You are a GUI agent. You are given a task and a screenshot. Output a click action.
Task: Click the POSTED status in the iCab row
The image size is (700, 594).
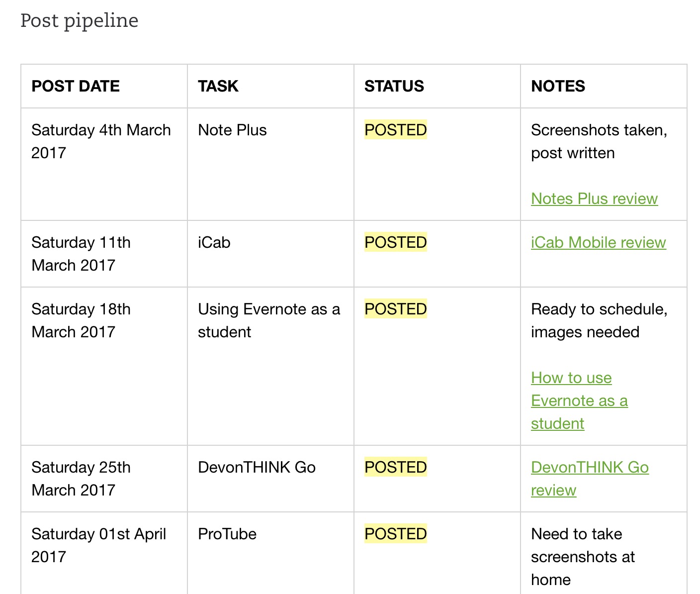point(396,242)
